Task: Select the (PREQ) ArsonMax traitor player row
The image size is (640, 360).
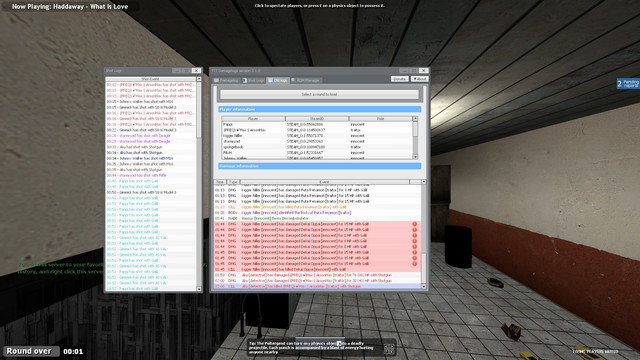Action: pyautogui.click(x=317, y=130)
